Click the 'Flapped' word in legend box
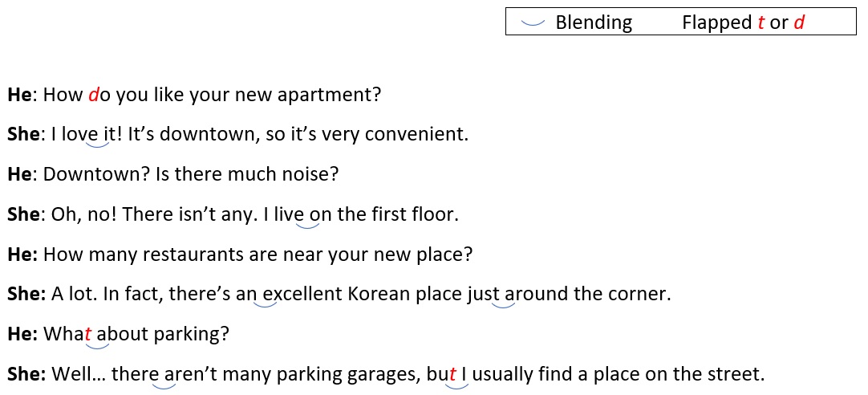868x395 pixels. 717,22
